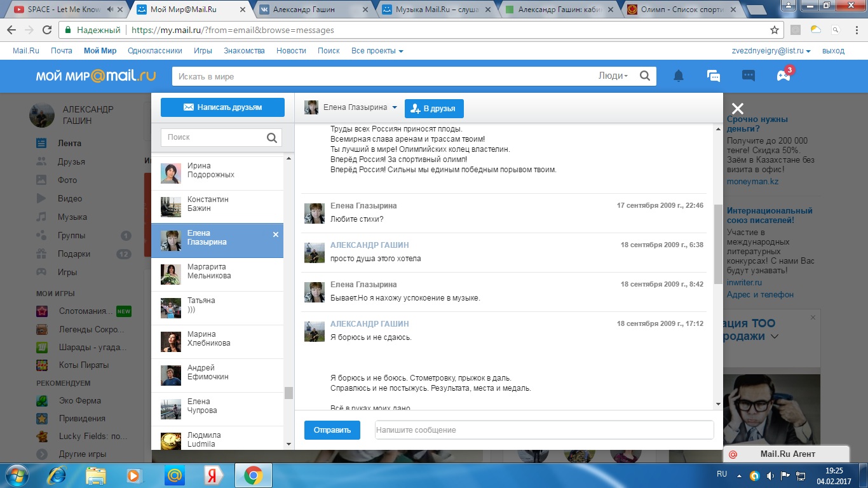868x488 pixels.
Task: Click the Слотомания game icon
Action: [42, 311]
